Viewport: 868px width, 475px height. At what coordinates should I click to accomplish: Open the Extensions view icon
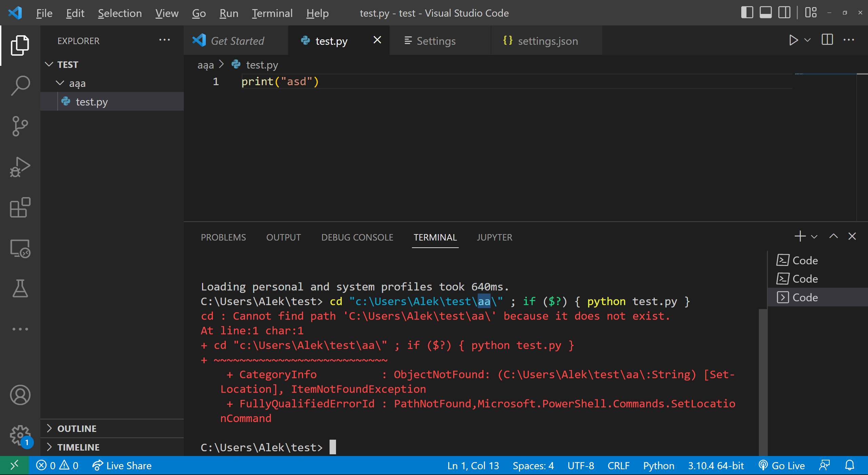(x=20, y=207)
